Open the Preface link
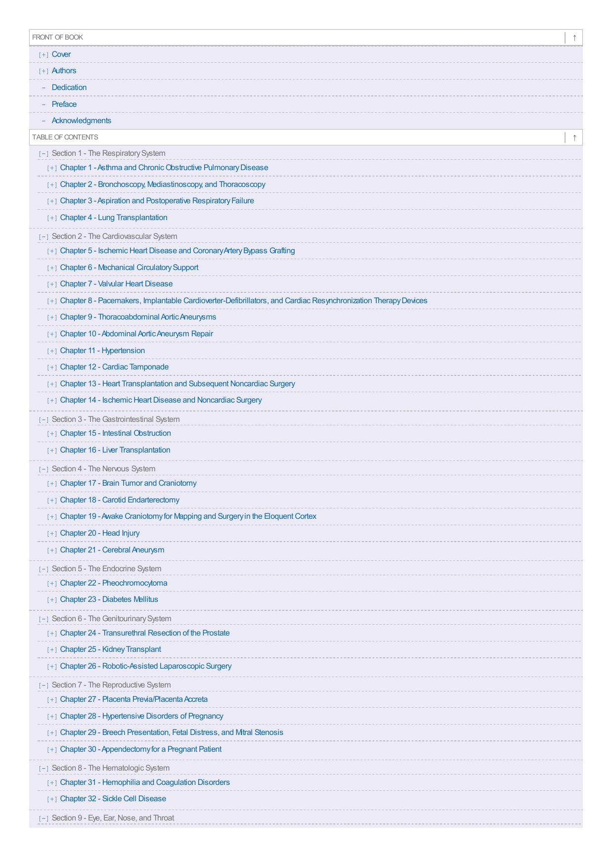 pyautogui.click(x=64, y=104)
